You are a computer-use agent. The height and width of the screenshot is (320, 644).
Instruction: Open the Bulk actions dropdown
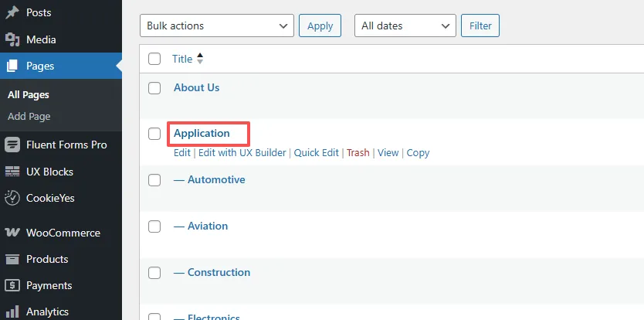click(x=217, y=26)
